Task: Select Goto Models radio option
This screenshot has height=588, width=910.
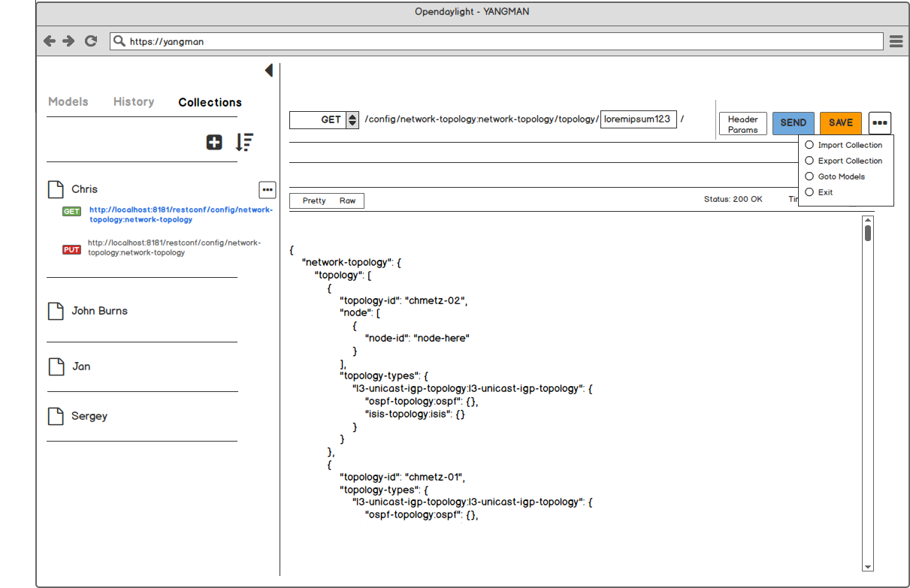Action: [x=809, y=176]
